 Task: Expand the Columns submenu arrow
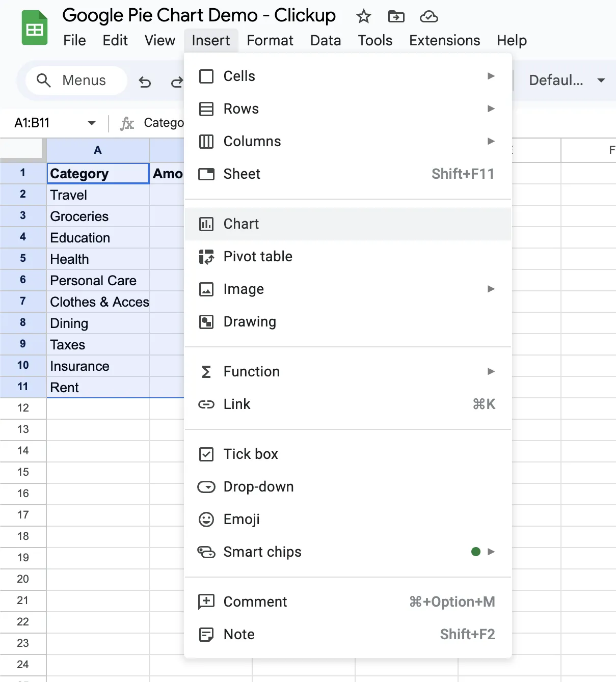tap(491, 141)
